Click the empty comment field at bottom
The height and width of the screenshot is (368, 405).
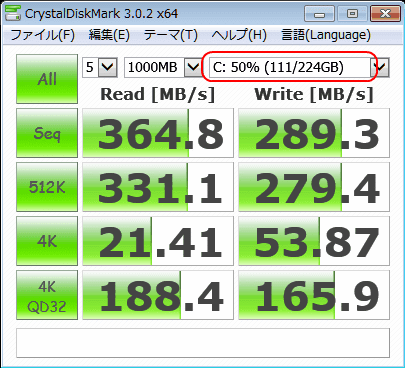pos(203,343)
